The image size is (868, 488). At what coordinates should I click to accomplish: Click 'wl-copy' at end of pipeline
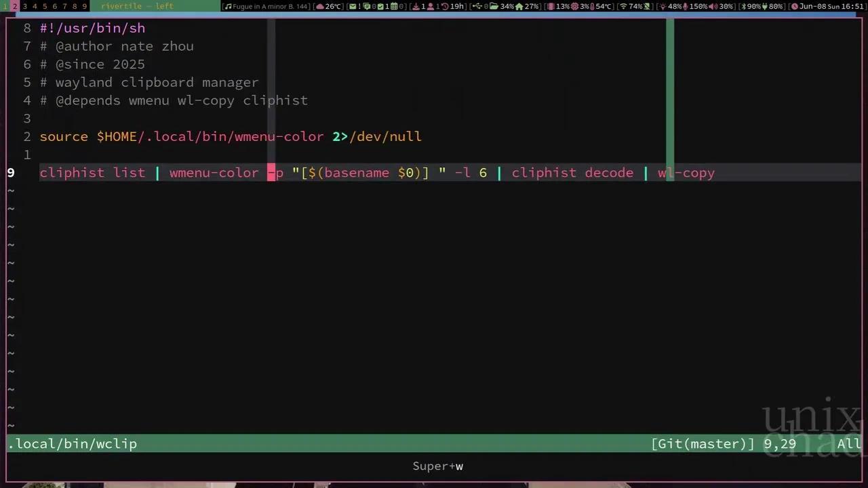click(x=686, y=173)
